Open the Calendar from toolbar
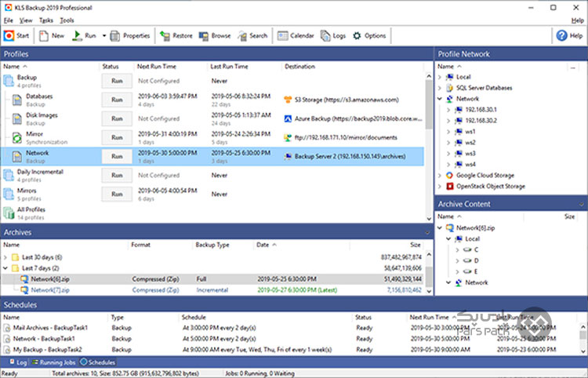 (x=296, y=35)
